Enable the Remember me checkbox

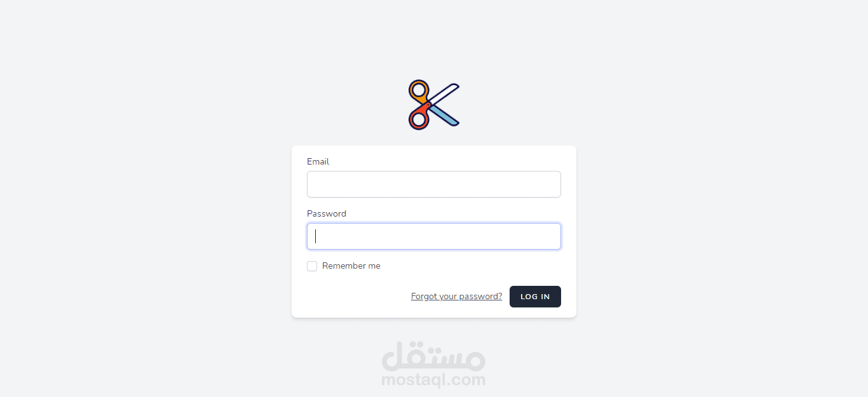click(312, 266)
